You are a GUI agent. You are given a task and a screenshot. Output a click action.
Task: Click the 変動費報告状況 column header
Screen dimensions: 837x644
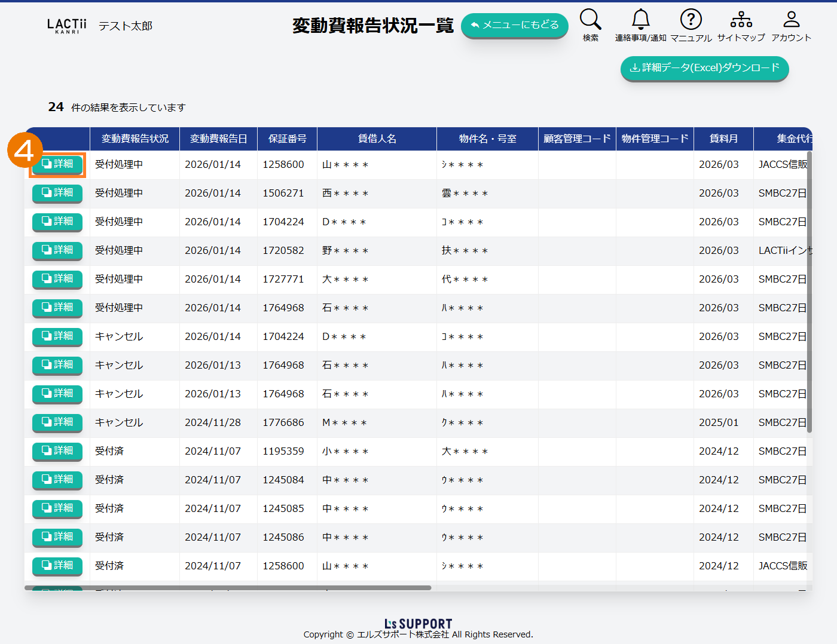point(135,139)
